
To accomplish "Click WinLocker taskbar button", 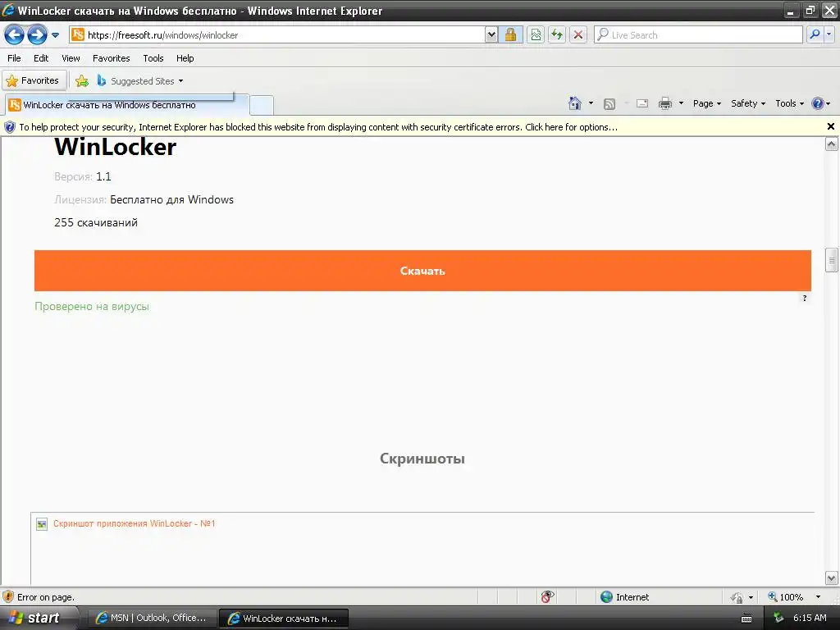I will tap(283, 619).
